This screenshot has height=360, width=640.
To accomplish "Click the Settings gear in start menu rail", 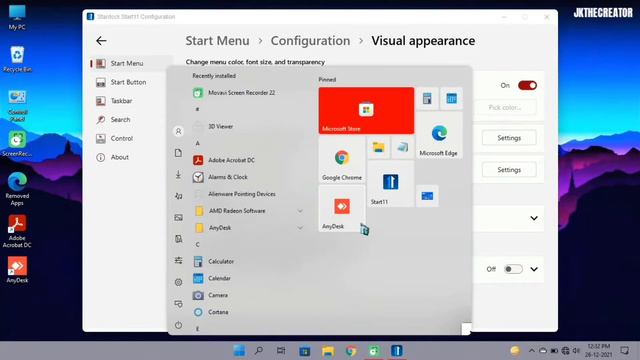I will 178,282.
